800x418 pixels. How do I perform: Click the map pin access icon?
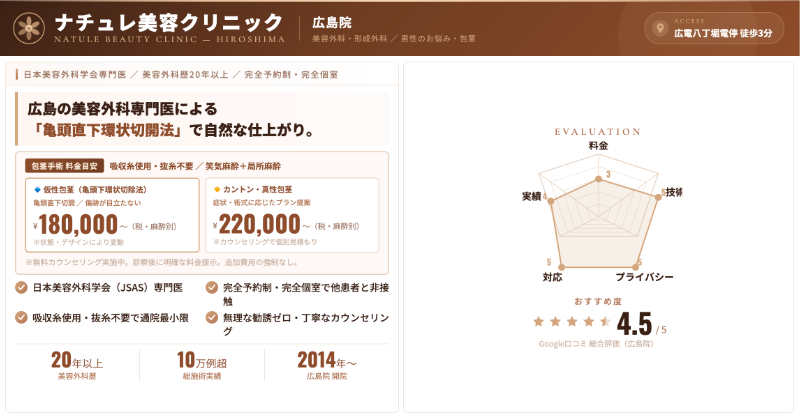pyautogui.click(x=659, y=27)
